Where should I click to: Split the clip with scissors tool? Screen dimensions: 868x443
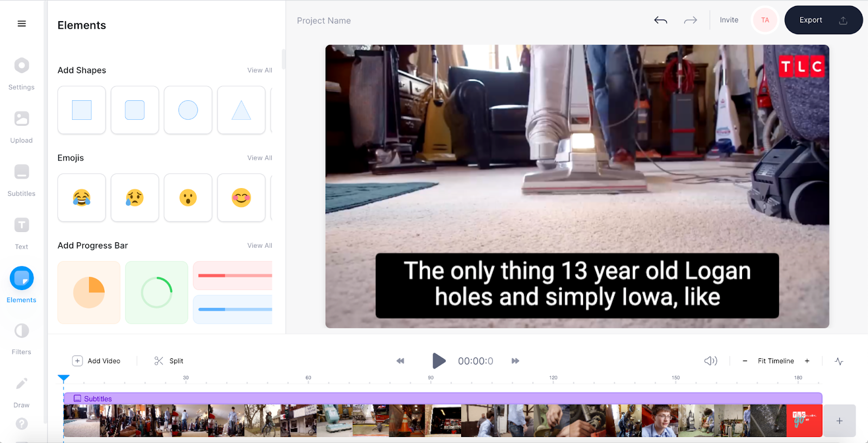click(169, 361)
